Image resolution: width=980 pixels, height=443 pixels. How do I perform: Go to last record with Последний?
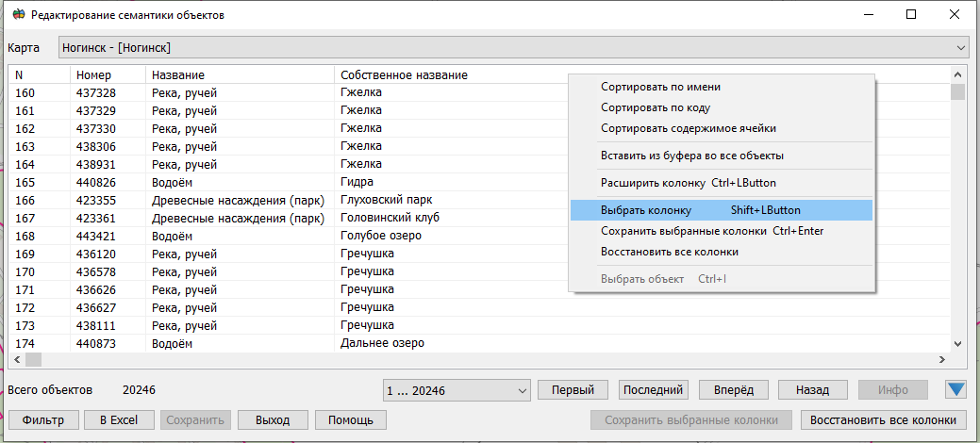pos(654,390)
